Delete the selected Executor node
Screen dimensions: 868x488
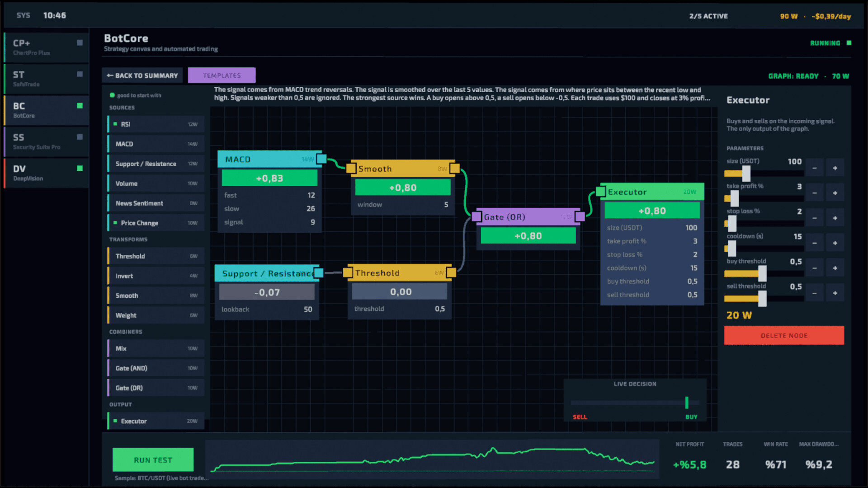[x=784, y=335]
